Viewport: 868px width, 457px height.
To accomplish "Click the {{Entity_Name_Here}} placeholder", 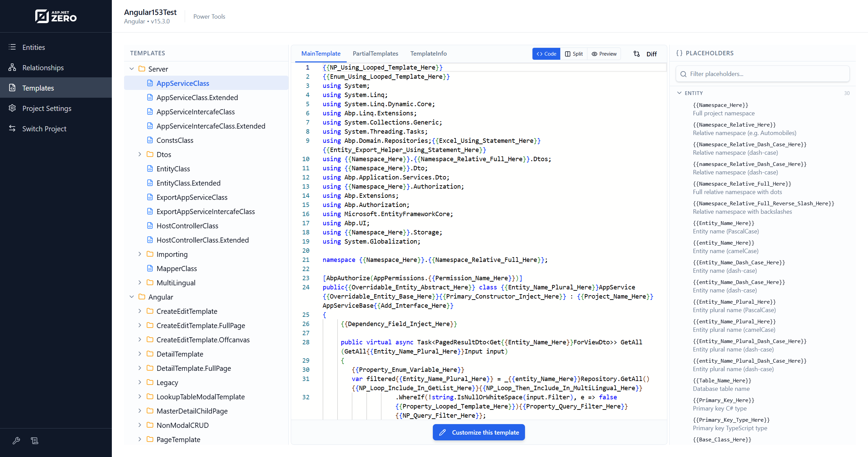I will click(723, 223).
